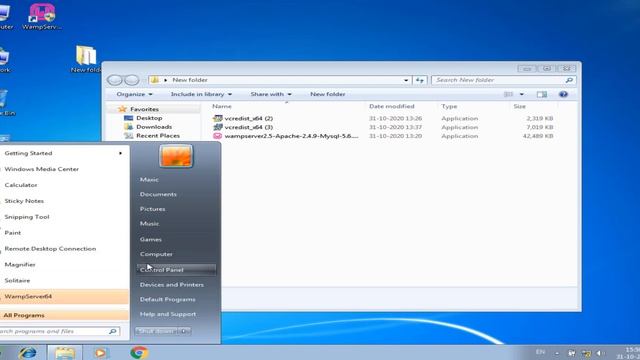640x360 pixels.
Task: Open Documents from Start menu
Action: (x=158, y=194)
